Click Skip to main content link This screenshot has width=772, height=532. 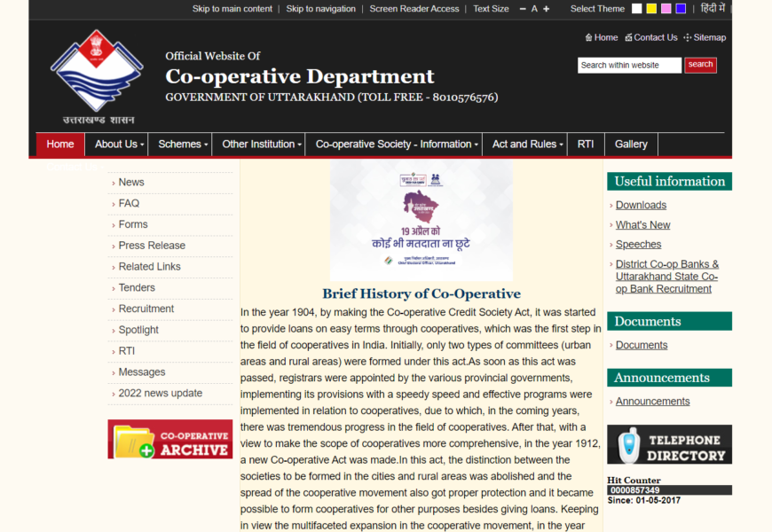coord(232,9)
